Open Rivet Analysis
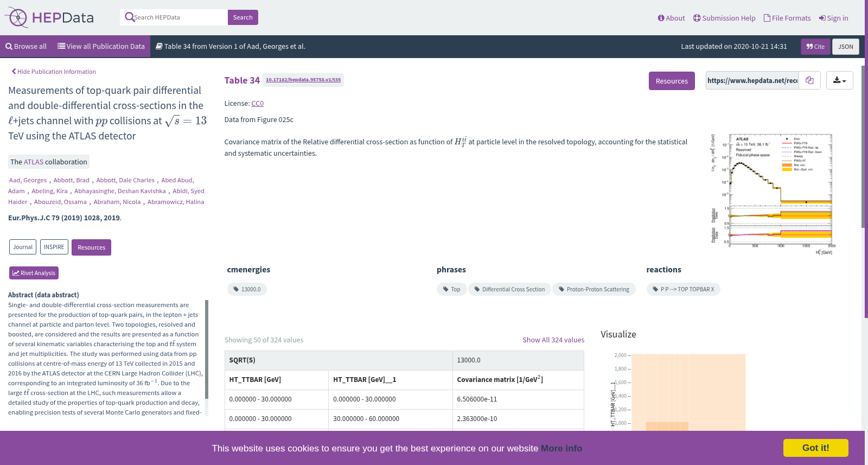The height and width of the screenshot is (465, 868). [34, 273]
